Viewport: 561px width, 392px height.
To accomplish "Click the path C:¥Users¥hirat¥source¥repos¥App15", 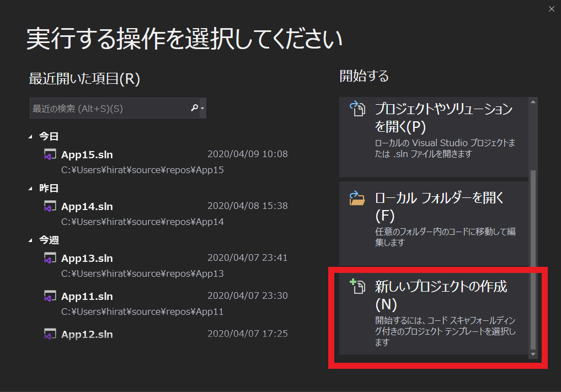I will pyautogui.click(x=142, y=170).
